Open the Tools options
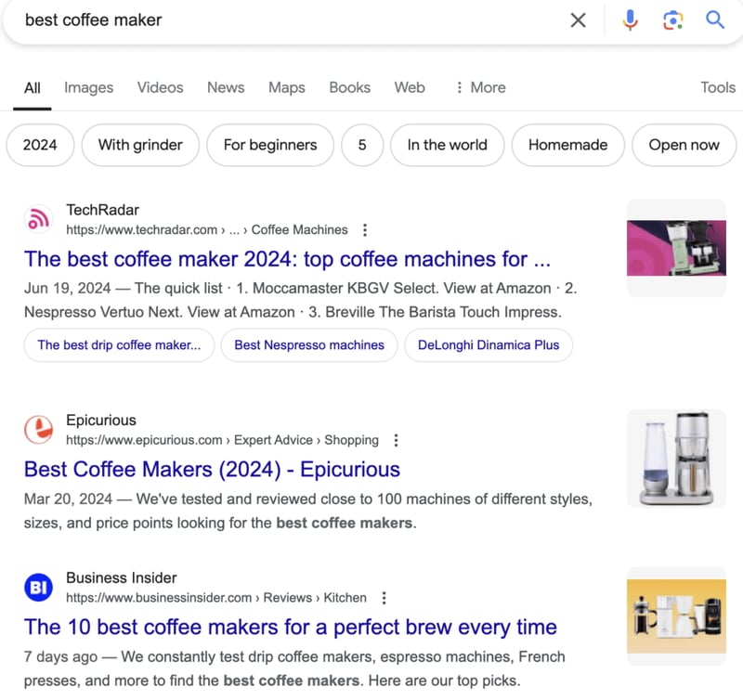This screenshot has height=700, width=743. (x=717, y=87)
